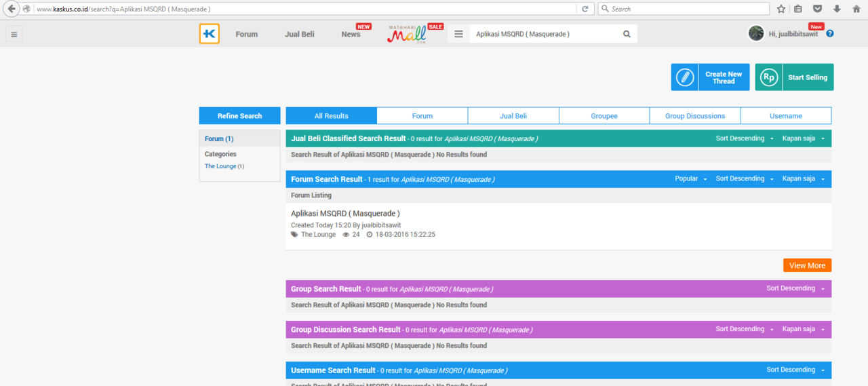Open Sort Descending dropdown in Group Search Result
The image size is (868, 386).
(x=795, y=288)
